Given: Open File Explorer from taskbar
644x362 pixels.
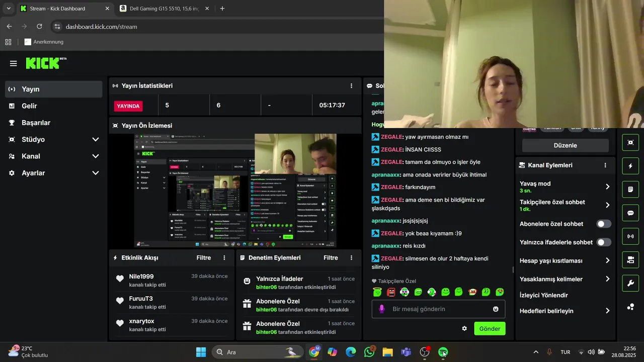Looking at the screenshot, I should (387, 352).
